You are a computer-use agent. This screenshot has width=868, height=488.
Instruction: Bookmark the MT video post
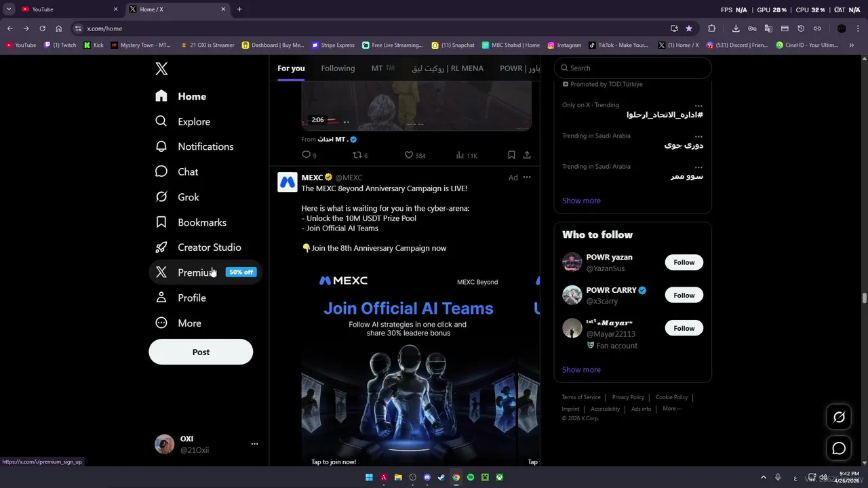(511, 155)
